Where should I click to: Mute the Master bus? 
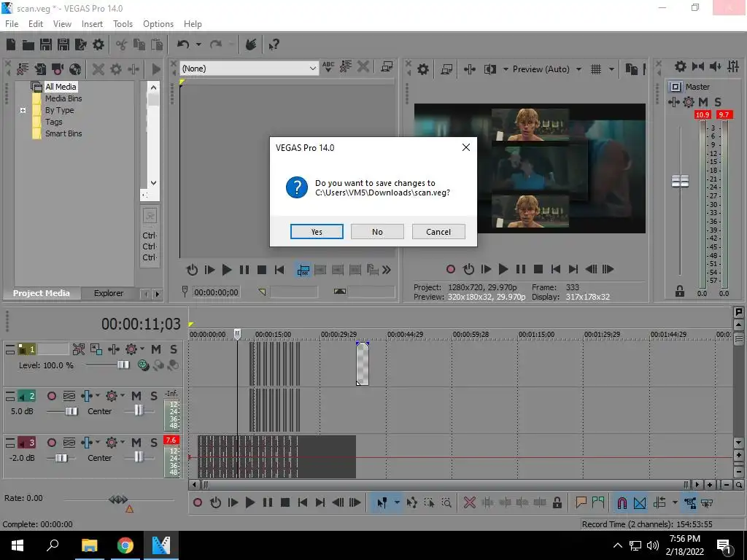coord(703,102)
